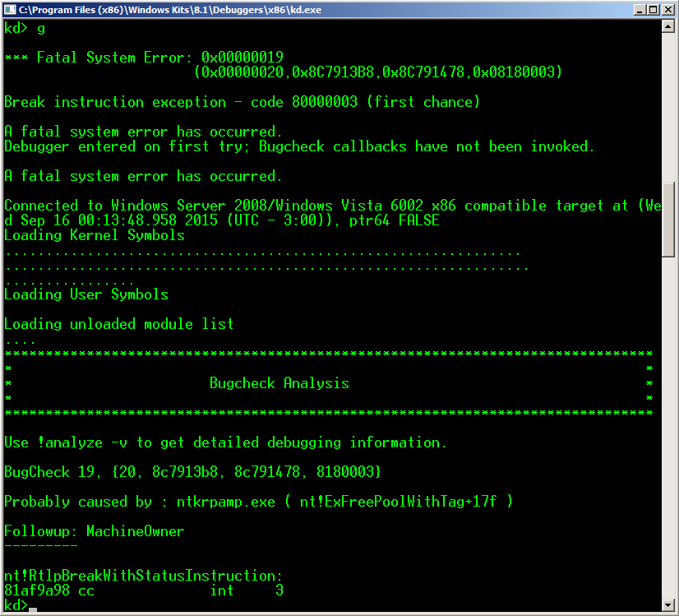The image size is (679, 616).
Task: Click the C:\ drive icon in the title bar
Action: (x=8, y=9)
